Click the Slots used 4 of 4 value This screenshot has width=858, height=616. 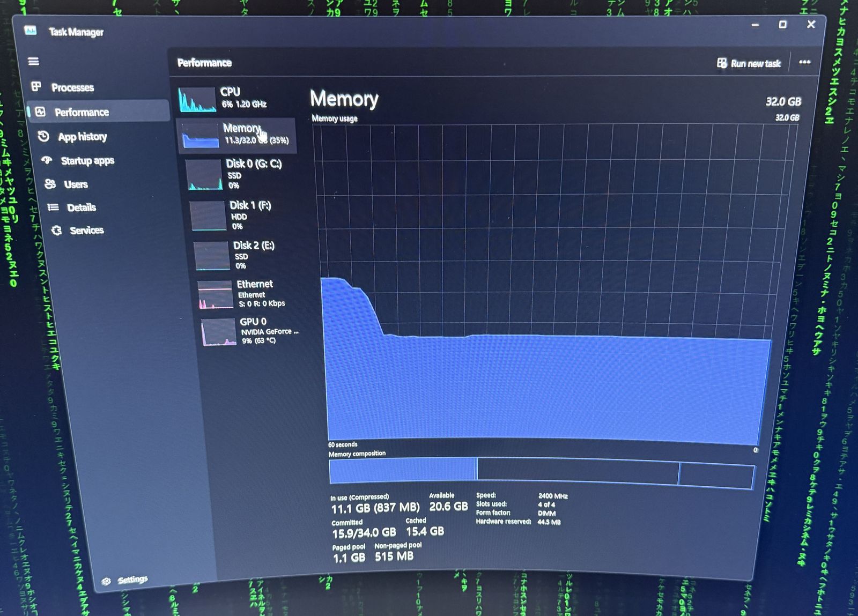click(x=546, y=504)
